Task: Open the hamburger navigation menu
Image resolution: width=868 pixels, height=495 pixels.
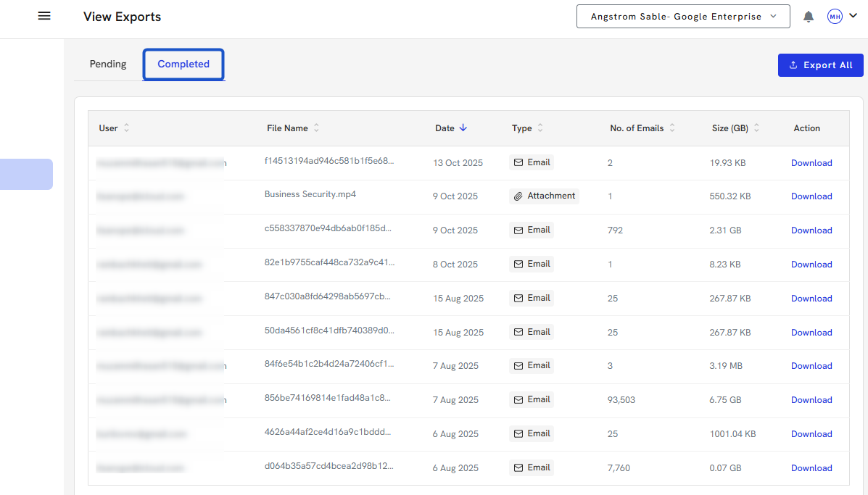Action: [44, 16]
